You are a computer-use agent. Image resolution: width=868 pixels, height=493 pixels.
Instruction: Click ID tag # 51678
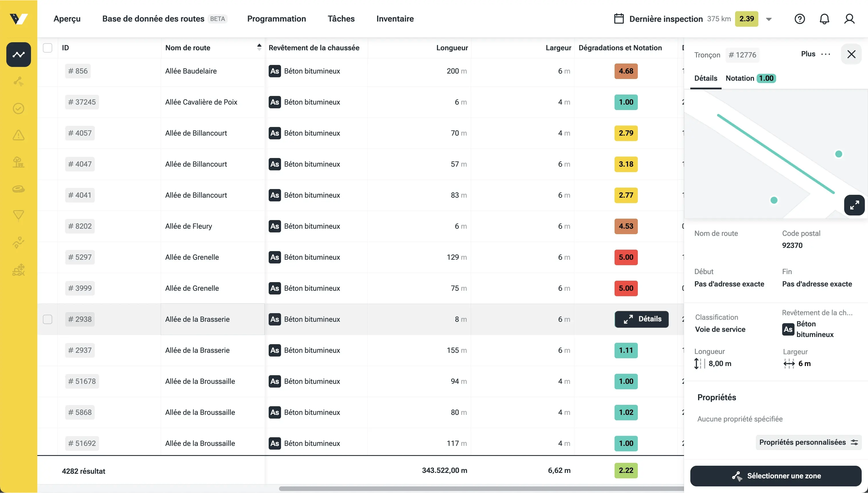pos(82,382)
